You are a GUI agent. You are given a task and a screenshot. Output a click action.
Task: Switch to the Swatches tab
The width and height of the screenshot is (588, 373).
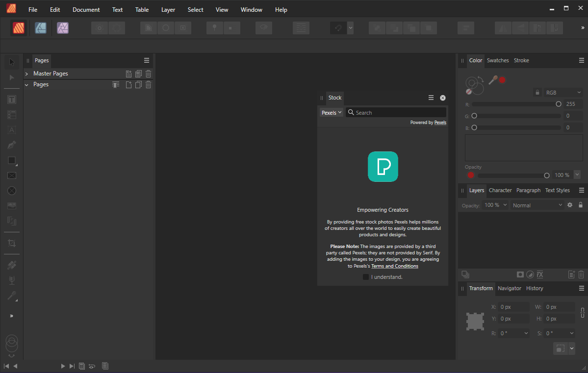click(498, 60)
